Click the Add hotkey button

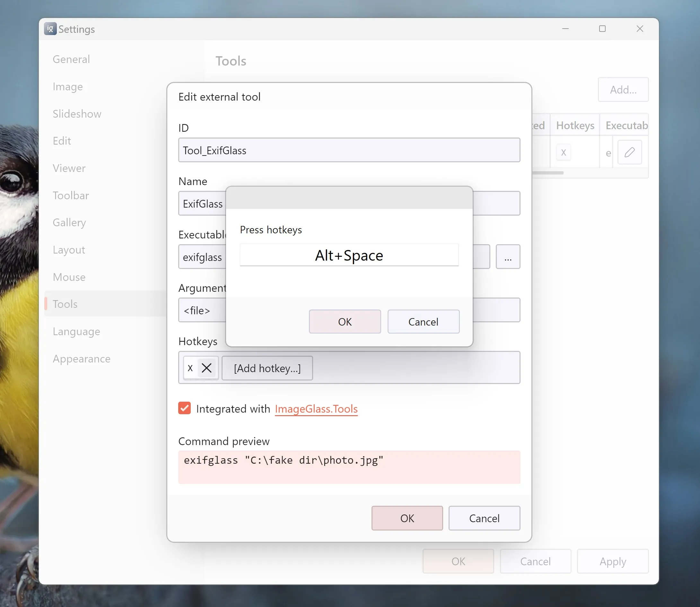point(267,368)
